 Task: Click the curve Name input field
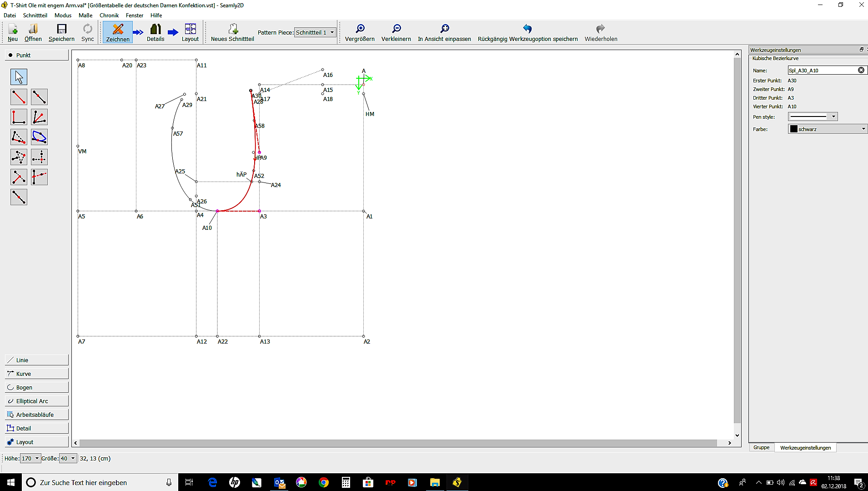[x=822, y=71]
